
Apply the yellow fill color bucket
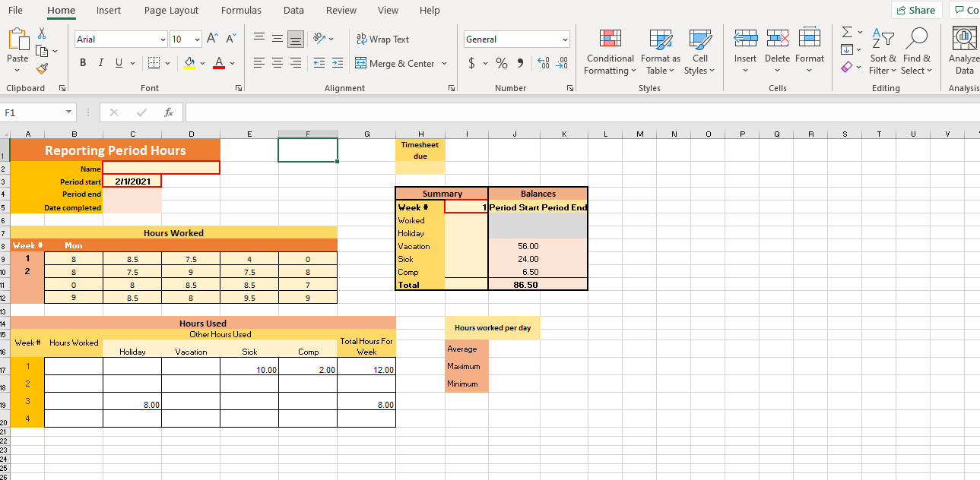tap(191, 63)
